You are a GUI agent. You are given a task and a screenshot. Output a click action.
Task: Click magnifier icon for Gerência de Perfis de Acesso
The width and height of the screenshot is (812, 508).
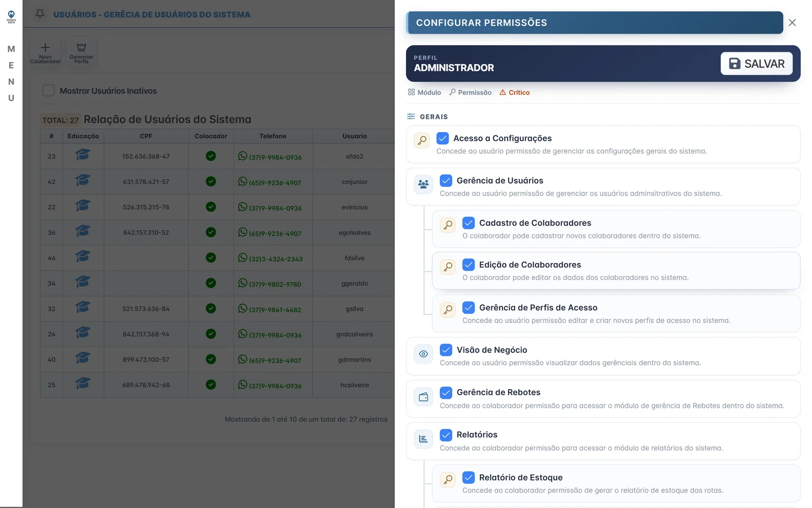(x=448, y=310)
